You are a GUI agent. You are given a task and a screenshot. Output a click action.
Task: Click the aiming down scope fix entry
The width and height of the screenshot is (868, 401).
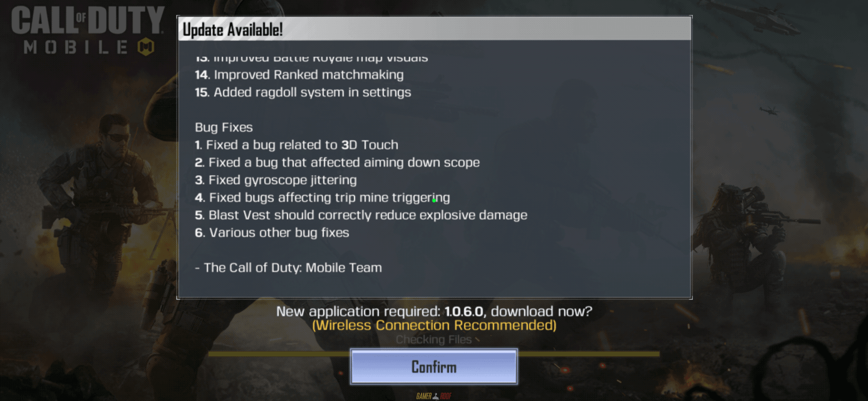click(x=337, y=163)
